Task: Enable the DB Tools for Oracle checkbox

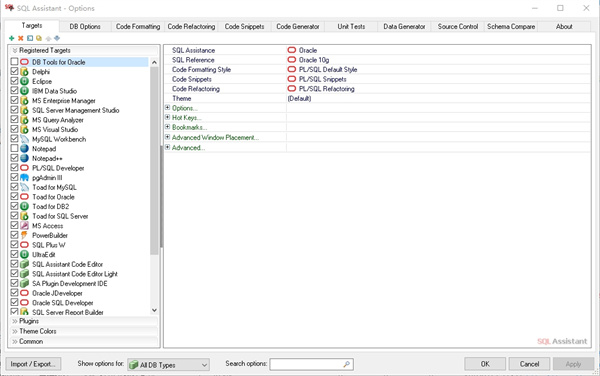Action: click(x=14, y=62)
